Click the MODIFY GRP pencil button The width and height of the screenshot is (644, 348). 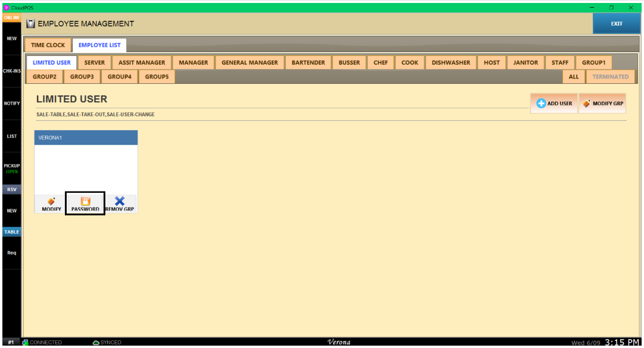click(602, 104)
